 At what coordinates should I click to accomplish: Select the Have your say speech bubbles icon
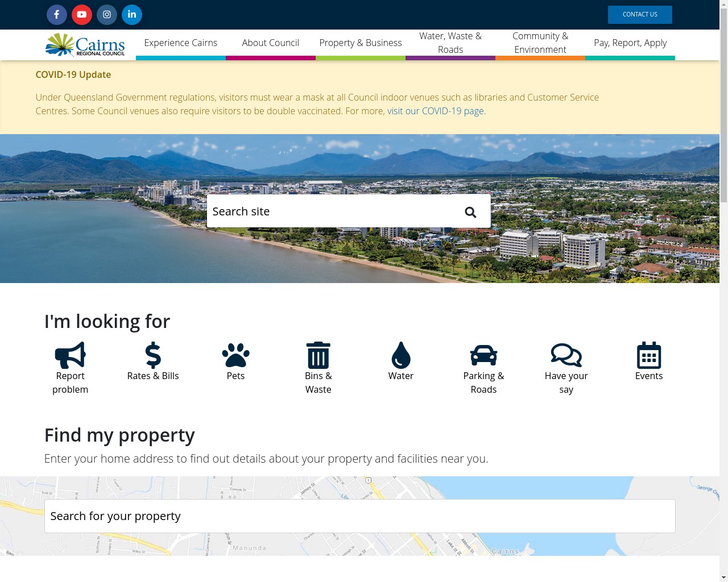tap(566, 355)
